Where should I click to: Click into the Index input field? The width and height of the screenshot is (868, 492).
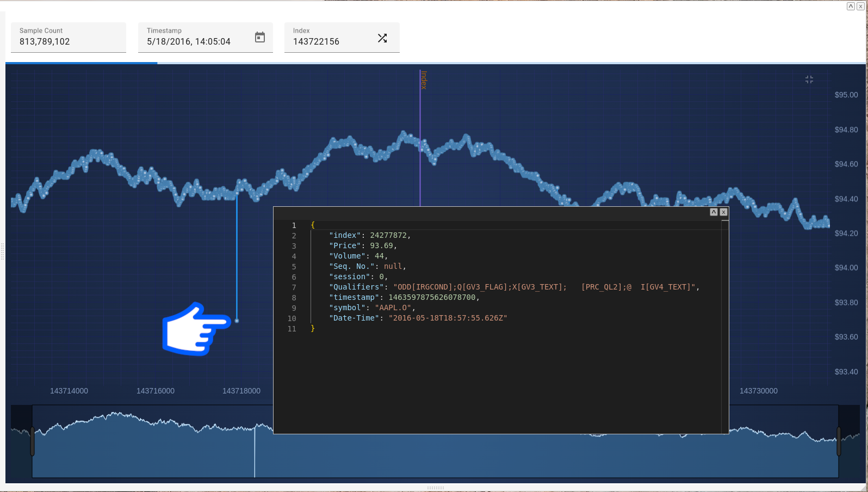point(332,41)
